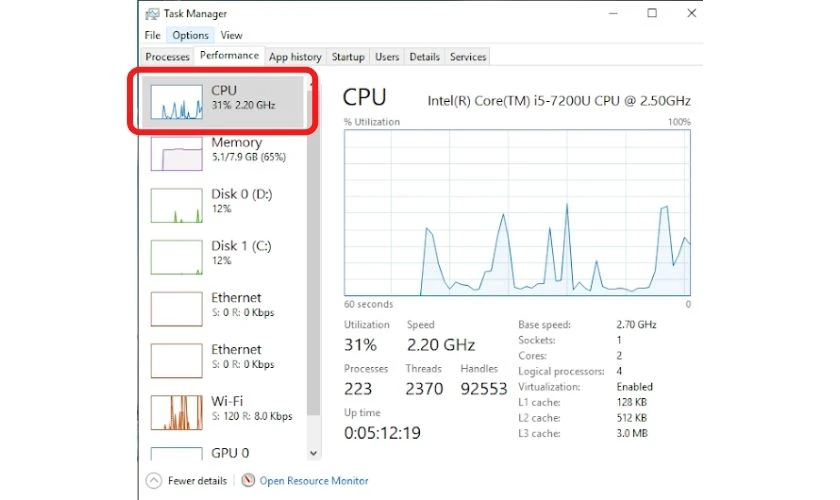Screen dimensions: 840x500
Task: Open Resource Monitor link
Action: point(314,481)
